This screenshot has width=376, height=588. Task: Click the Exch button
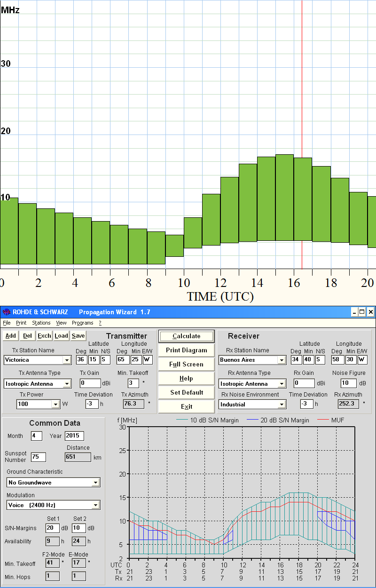44,336
